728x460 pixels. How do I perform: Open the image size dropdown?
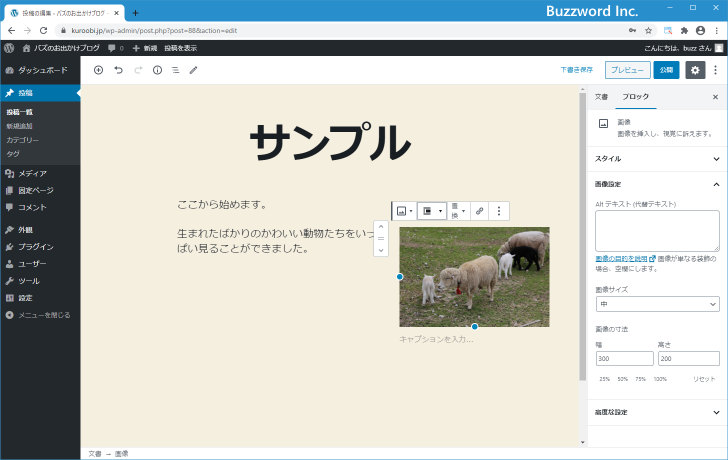[x=656, y=304]
